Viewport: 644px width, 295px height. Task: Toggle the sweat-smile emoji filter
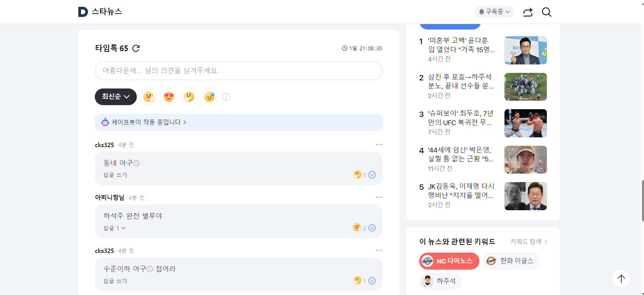click(x=209, y=97)
